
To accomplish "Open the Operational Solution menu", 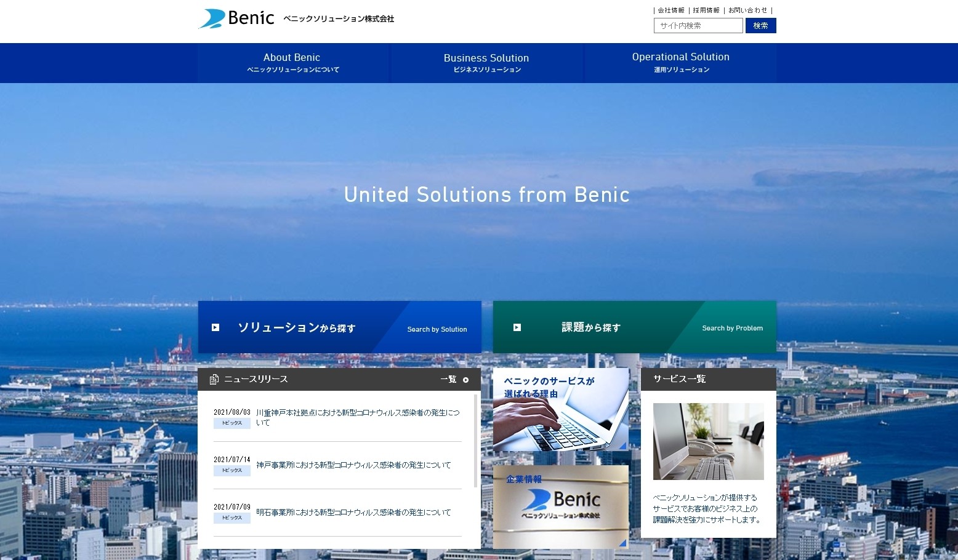I will [680, 63].
